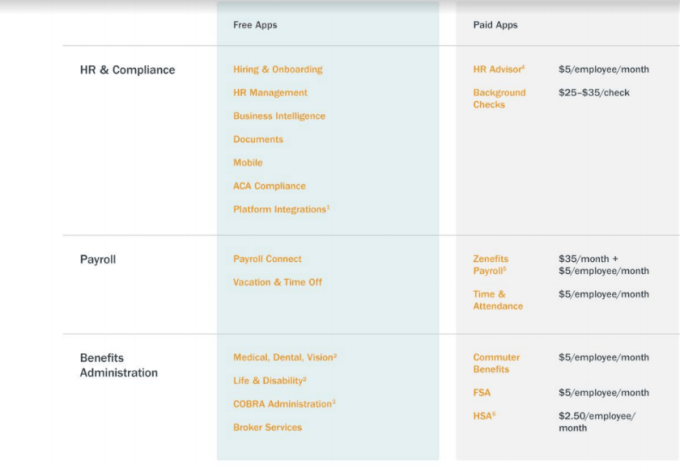Open the HR Advisor paid app

pyautogui.click(x=498, y=70)
